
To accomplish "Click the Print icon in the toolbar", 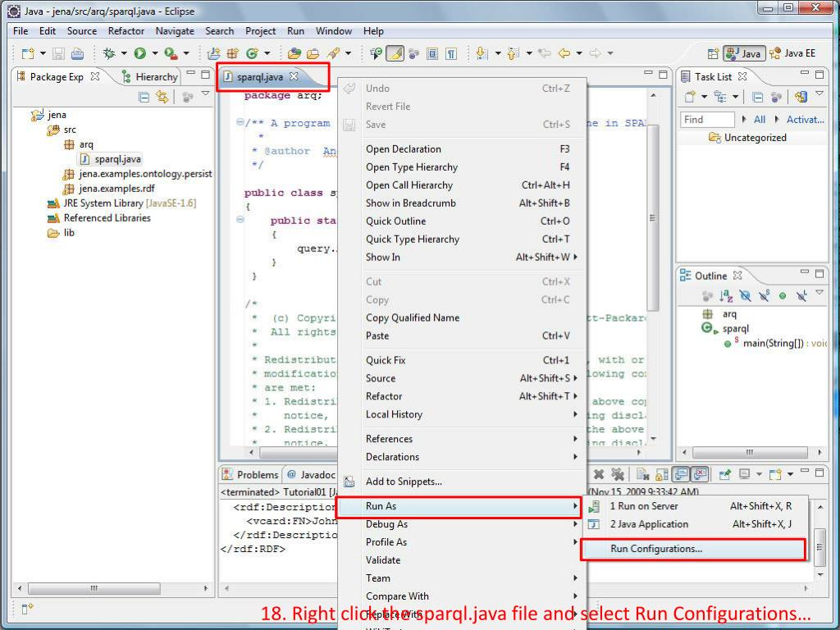I will [76, 52].
